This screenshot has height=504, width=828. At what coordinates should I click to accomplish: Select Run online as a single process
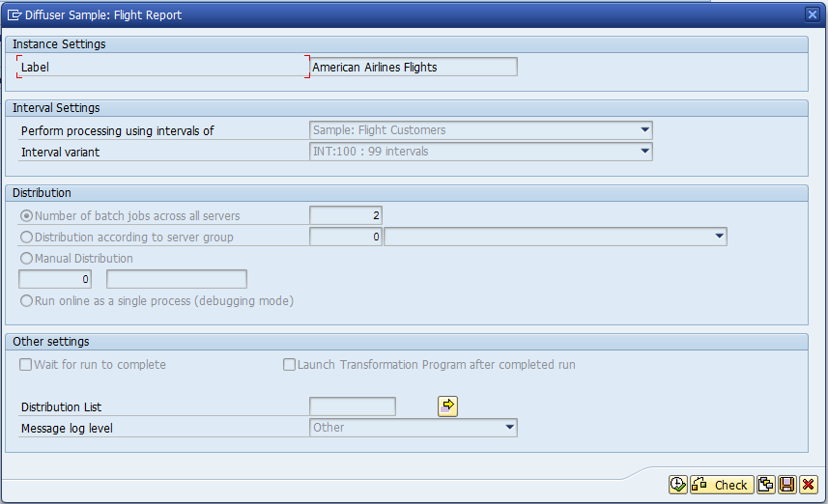click(x=27, y=301)
